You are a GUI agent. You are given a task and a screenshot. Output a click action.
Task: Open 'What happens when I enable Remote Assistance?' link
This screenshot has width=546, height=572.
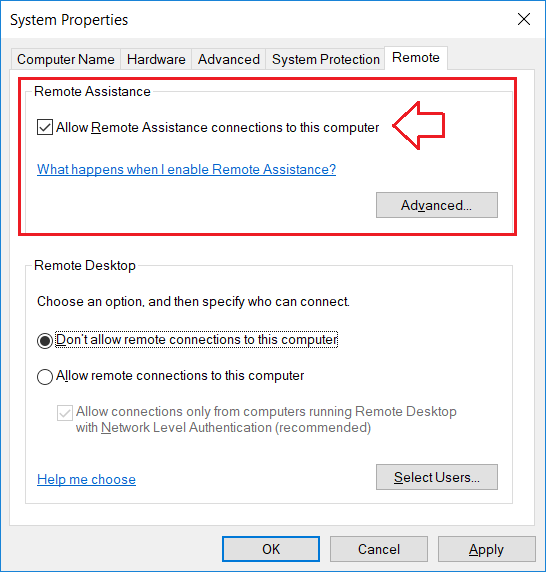point(186,169)
